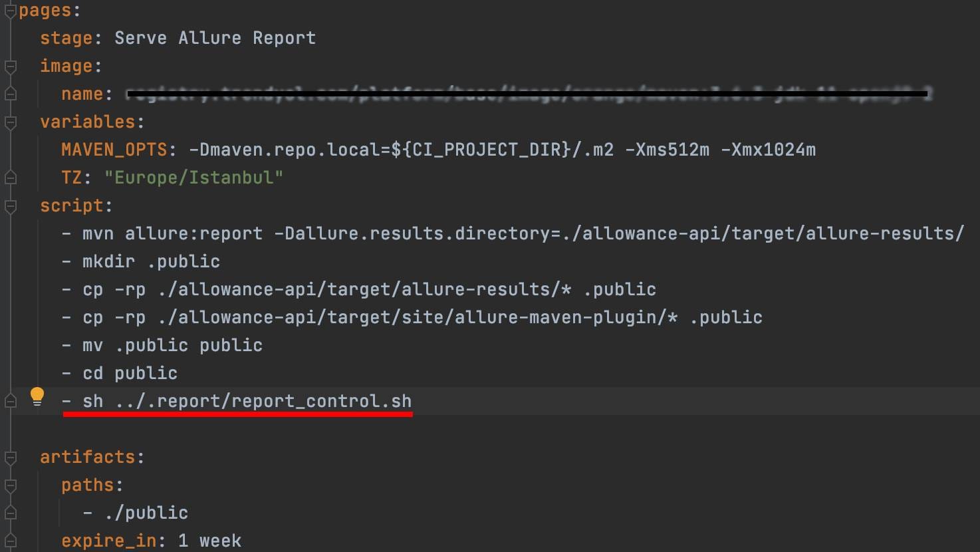Click the yellow lightbulb quick-fix icon
The image size is (980, 552).
click(37, 397)
